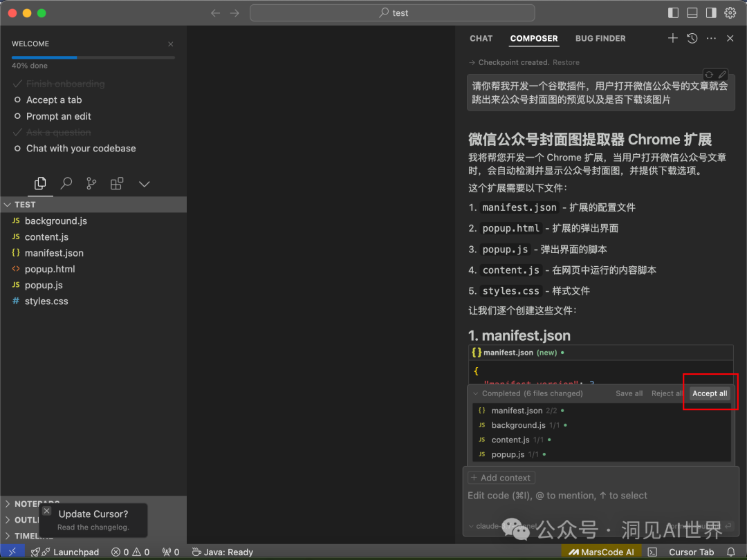
Task: Open the settings gear in title bar
Action: (x=730, y=13)
